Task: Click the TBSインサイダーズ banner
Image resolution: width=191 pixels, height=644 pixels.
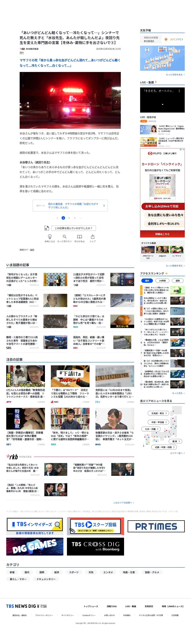Action: pos(35,526)
